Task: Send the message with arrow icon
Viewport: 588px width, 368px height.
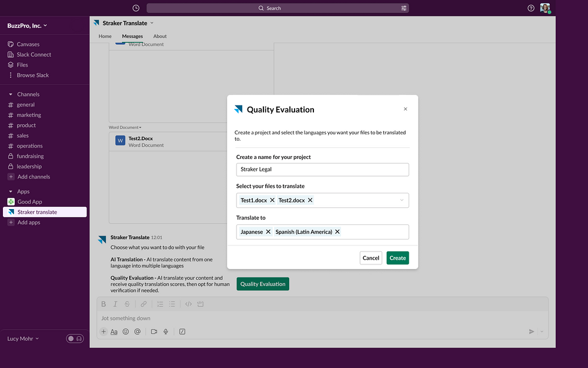Action: 532,331
